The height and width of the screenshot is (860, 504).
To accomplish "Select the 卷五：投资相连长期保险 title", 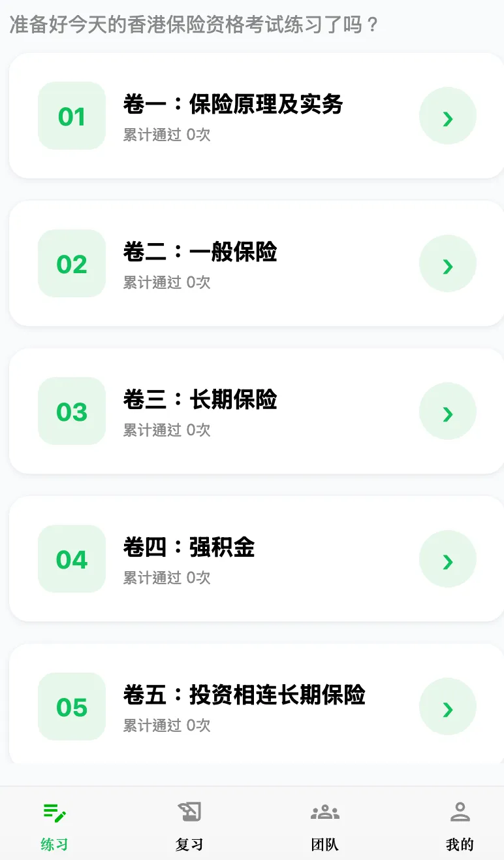I will click(244, 695).
